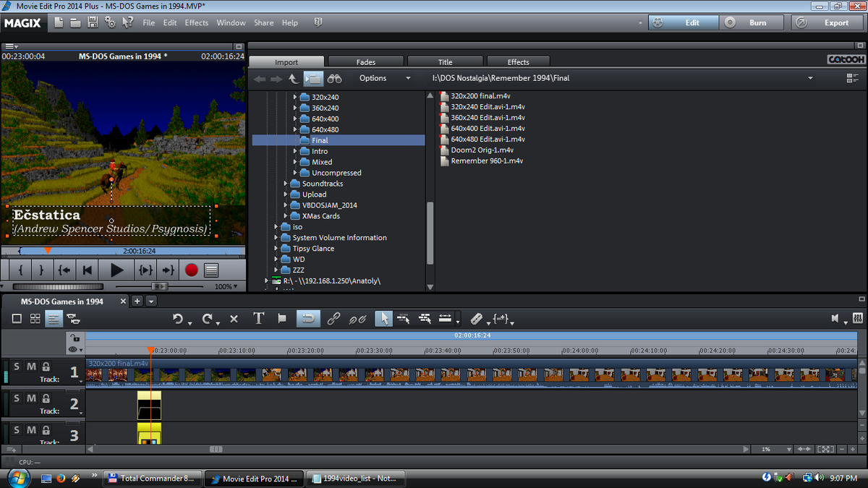The height and width of the screenshot is (488, 868).
Task: Open the preview zoom 100% dropdown
Action: 226,286
